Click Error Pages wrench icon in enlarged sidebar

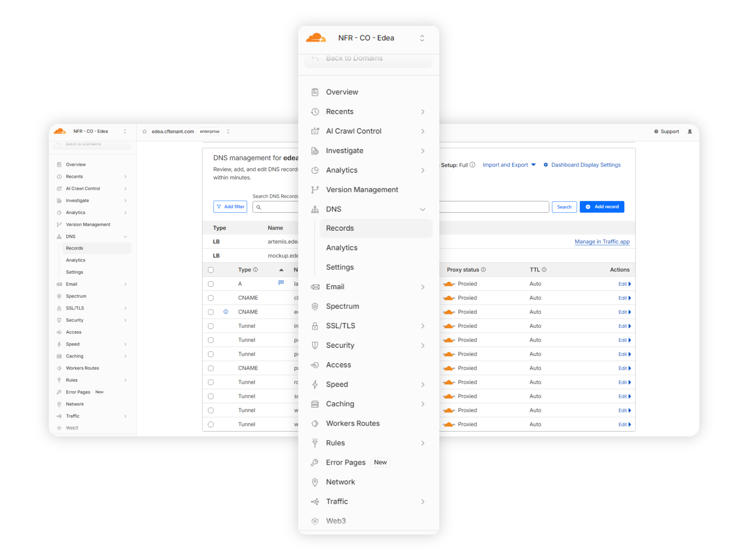point(315,463)
